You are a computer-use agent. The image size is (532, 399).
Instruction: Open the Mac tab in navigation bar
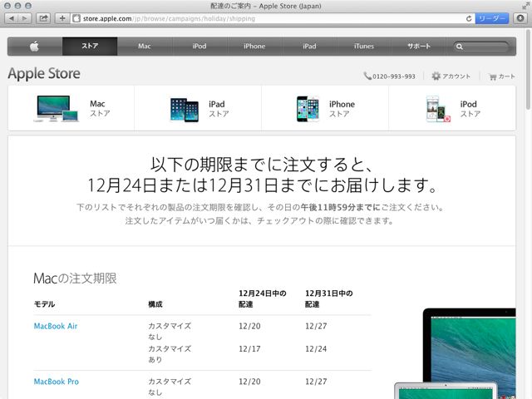click(145, 47)
